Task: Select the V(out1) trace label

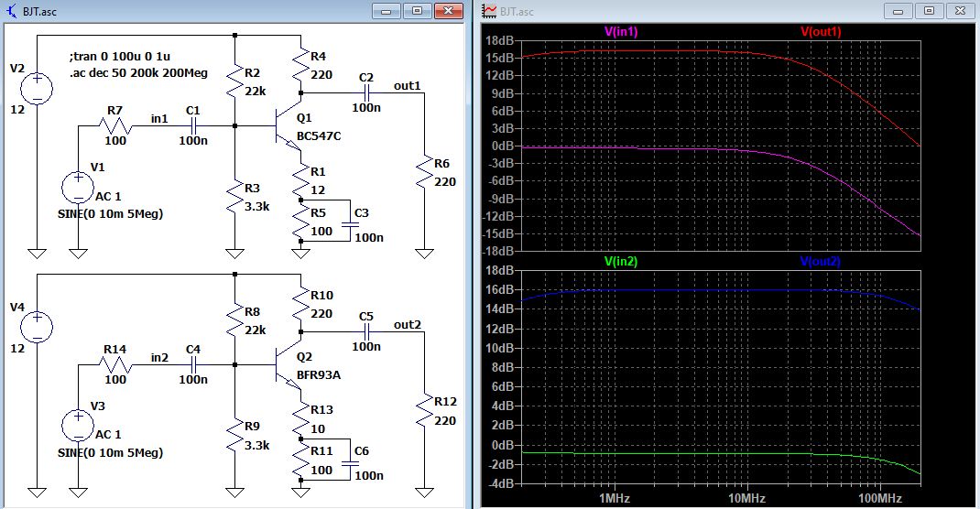Action: (821, 31)
